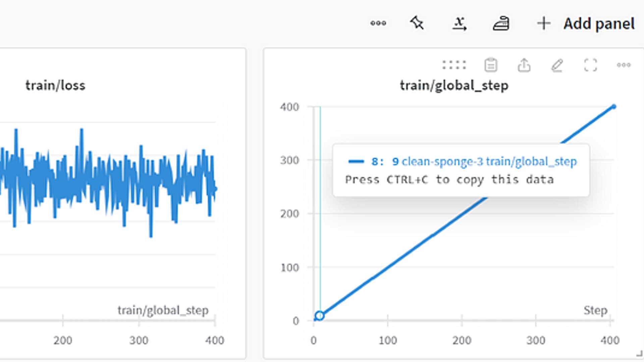Click the train/global_step chart title

(454, 85)
